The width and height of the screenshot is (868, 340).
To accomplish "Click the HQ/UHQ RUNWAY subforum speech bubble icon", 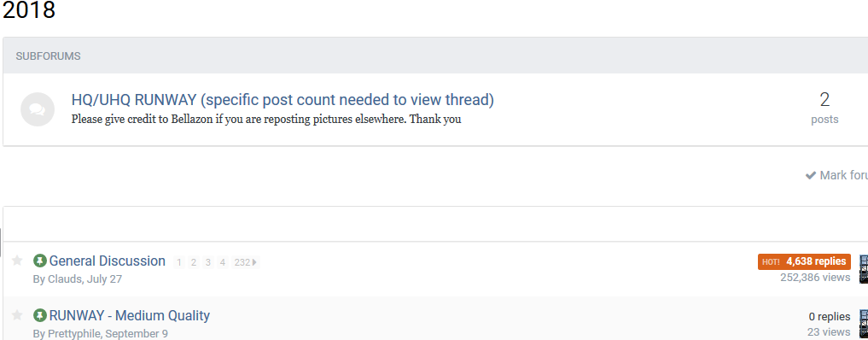I will (x=37, y=109).
